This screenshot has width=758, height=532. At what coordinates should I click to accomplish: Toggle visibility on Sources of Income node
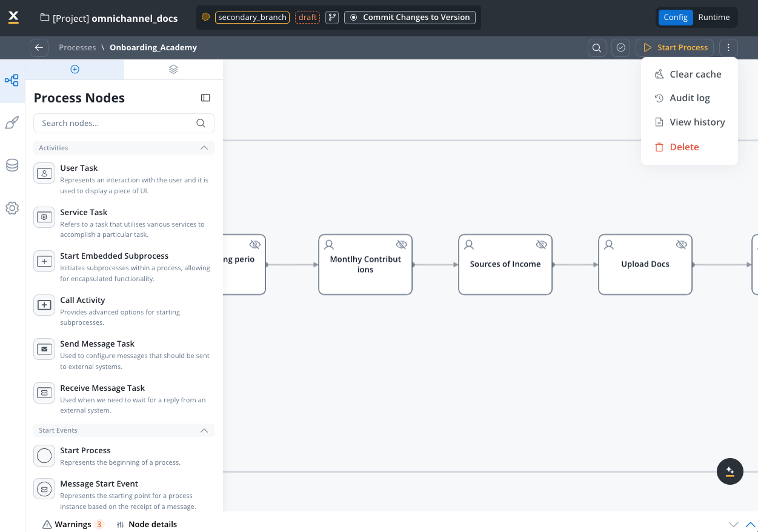click(x=541, y=245)
